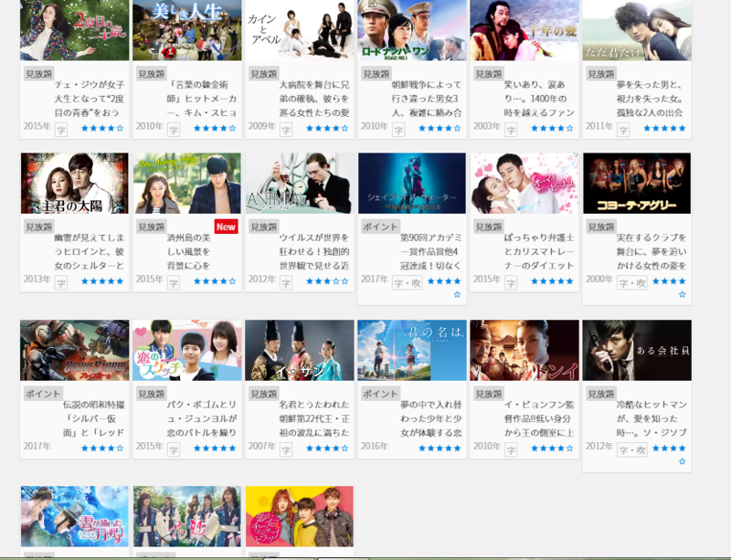Select the トンイ drama thumbnail

tap(524, 350)
